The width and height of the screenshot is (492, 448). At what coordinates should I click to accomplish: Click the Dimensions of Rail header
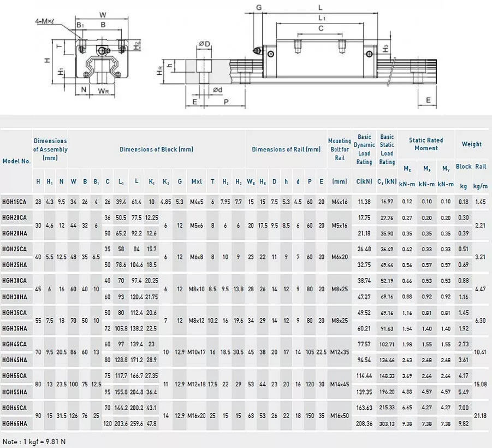click(x=285, y=149)
